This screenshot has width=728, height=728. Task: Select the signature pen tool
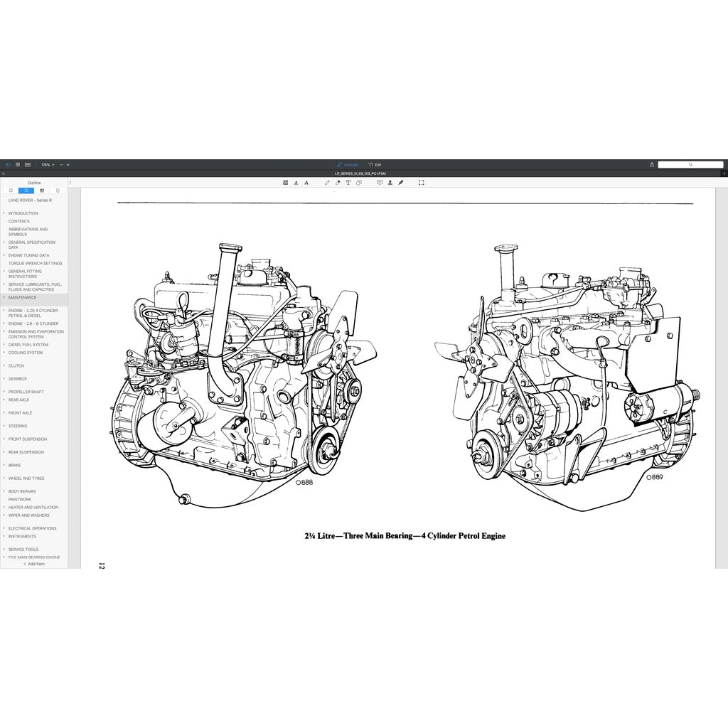coord(400,183)
